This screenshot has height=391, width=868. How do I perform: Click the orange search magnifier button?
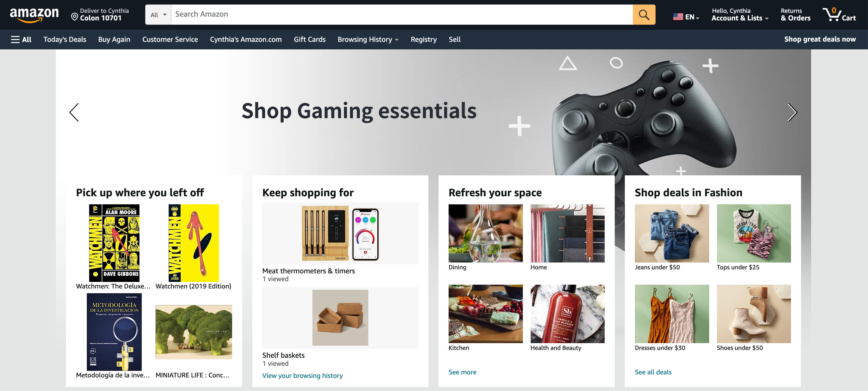point(644,15)
